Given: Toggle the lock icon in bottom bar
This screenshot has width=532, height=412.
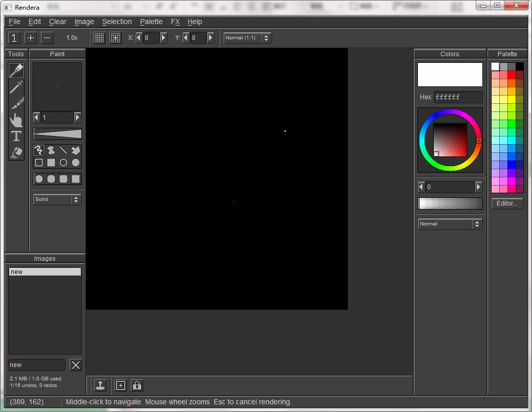Looking at the screenshot, I should click(x=137, y=385).
